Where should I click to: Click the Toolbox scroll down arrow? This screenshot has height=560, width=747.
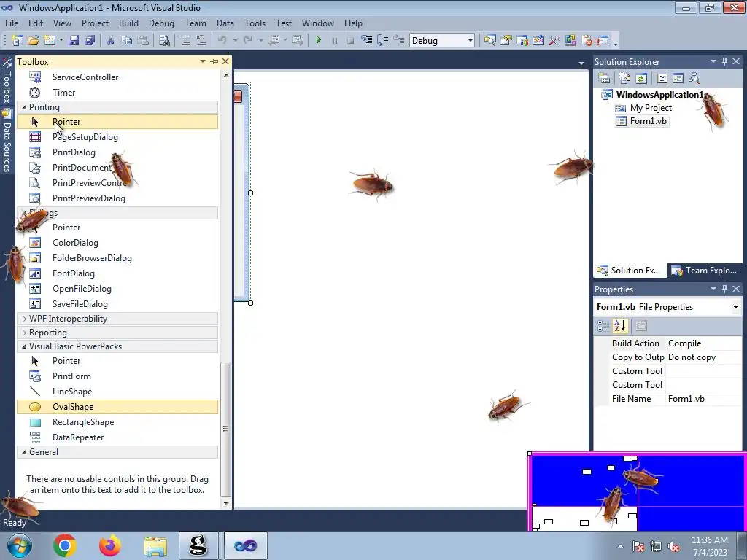[226, 503]
